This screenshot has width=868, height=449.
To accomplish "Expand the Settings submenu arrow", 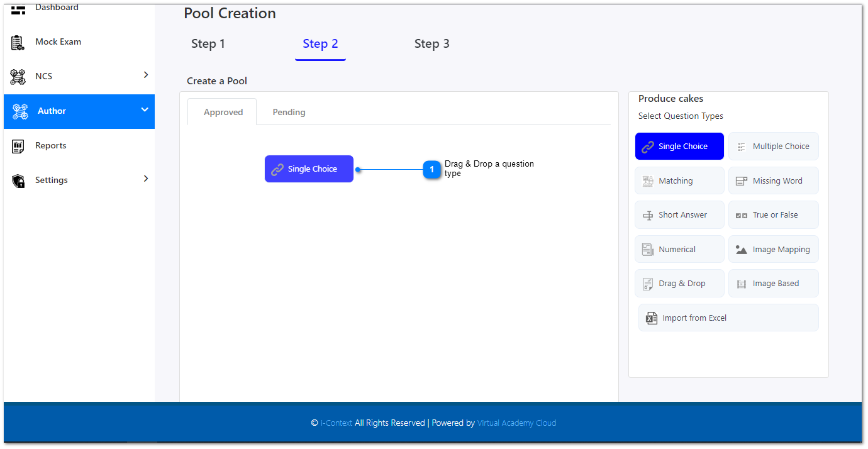I will pos(146,179).
